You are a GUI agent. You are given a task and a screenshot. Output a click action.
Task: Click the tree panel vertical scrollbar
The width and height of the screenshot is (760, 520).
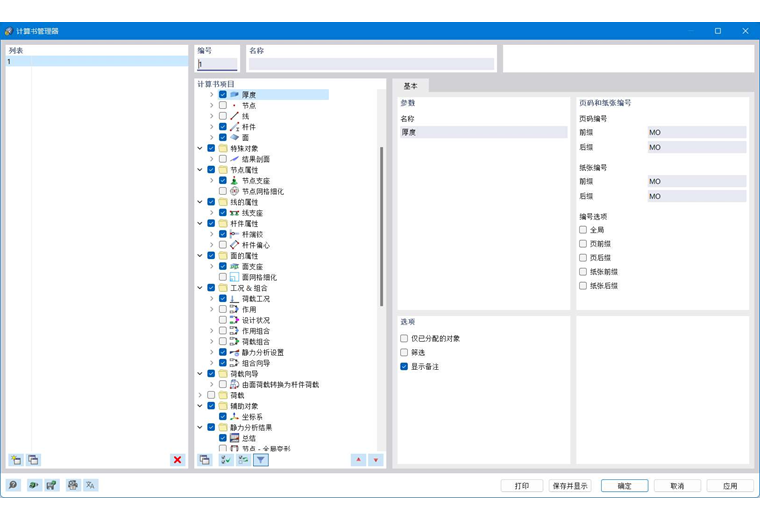pos(381,226)
